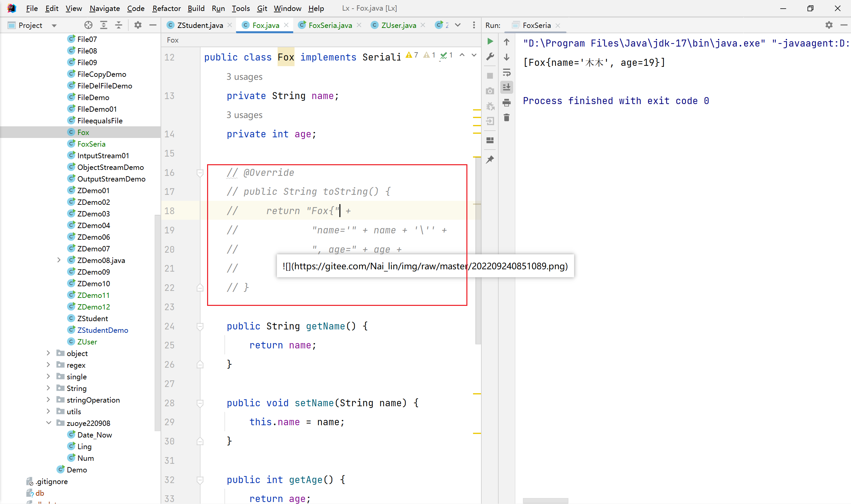Viewport: 851px width, 504px height.
Task: Click the green Rerun FoxSeria button
Action: 490,42
